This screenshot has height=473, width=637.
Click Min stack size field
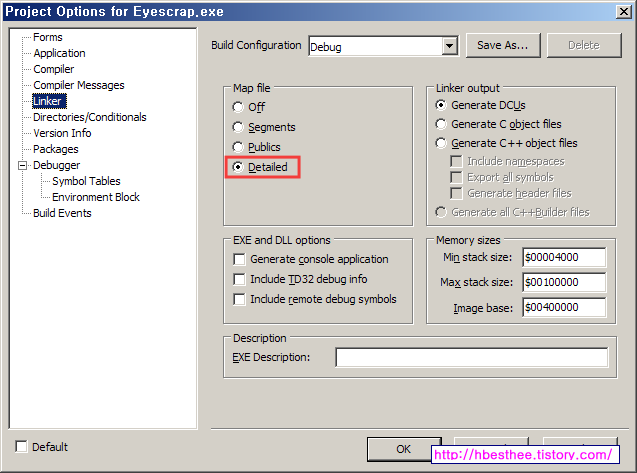[x=564, y=257]
